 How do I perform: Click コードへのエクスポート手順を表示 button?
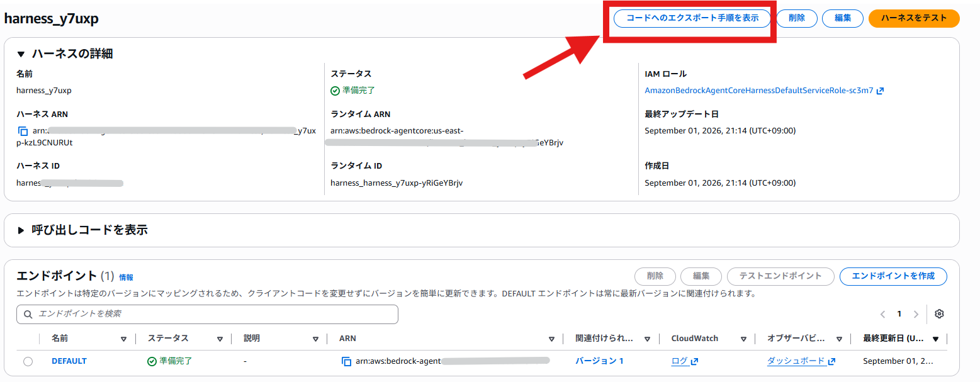point(692,18)
